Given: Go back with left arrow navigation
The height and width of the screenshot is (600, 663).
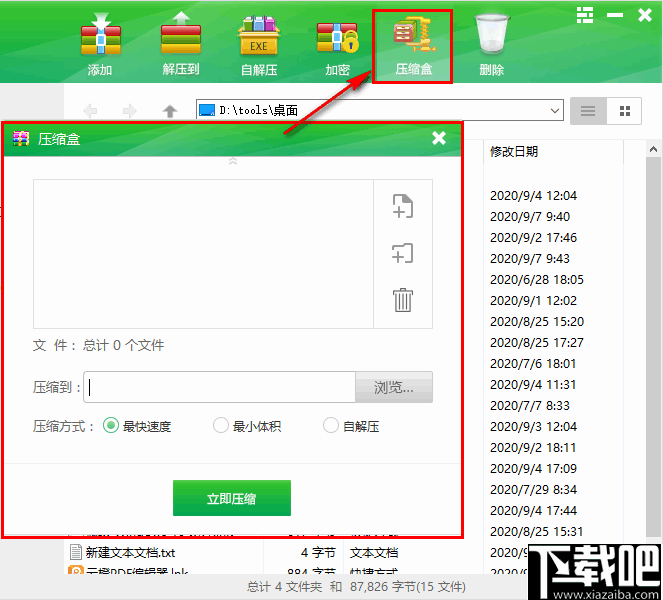Looking at the screenshot, I should tap(90, 111).
